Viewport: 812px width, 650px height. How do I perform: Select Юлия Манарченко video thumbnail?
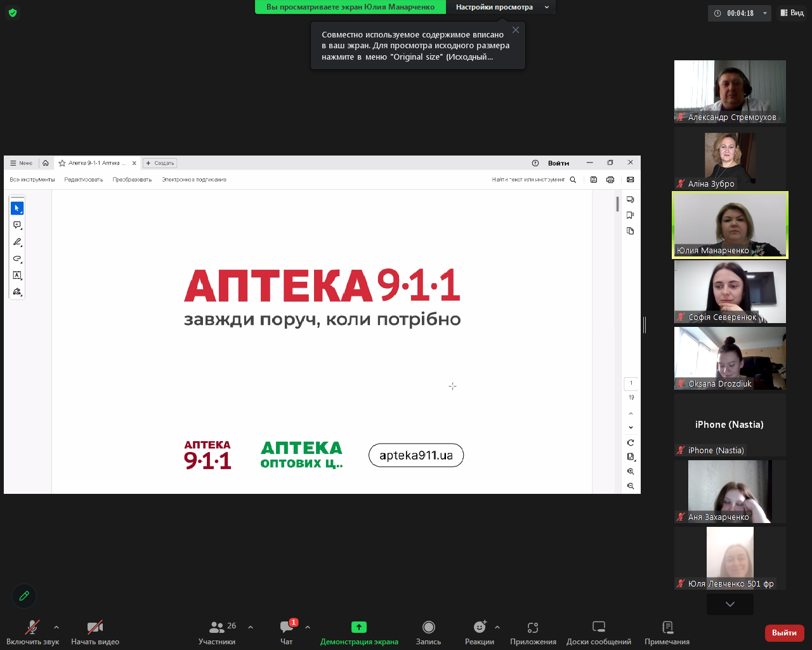730,225
